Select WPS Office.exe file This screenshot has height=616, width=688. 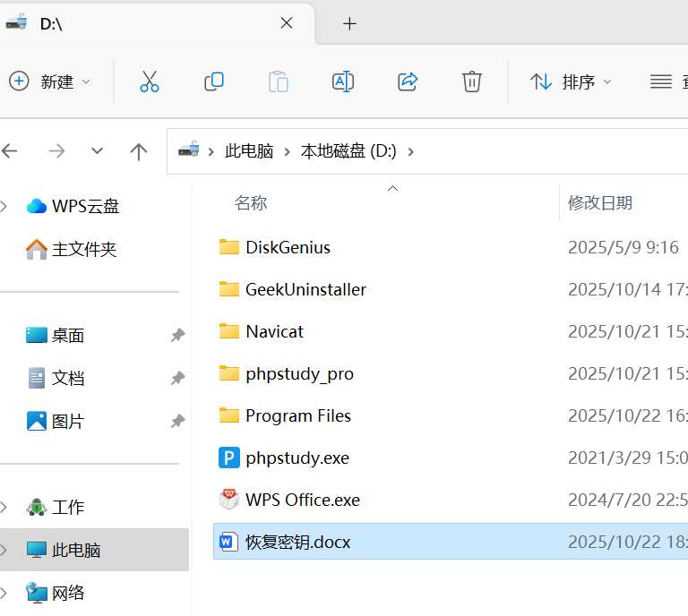tap(302, 500)
